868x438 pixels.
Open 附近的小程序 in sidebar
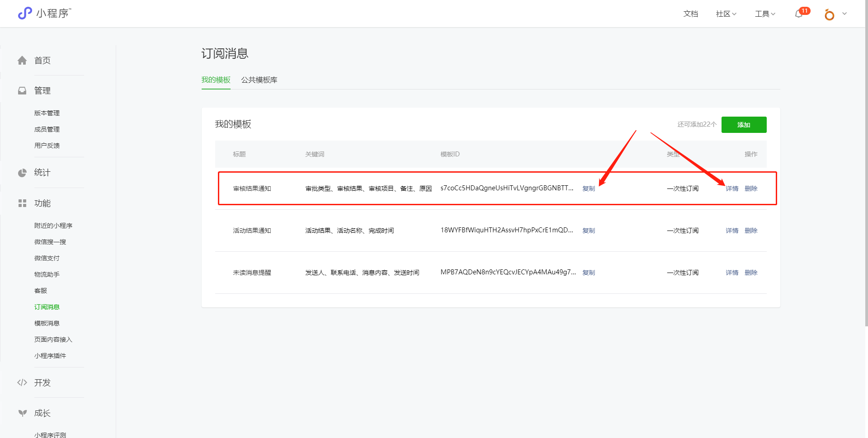pos(53,226)
